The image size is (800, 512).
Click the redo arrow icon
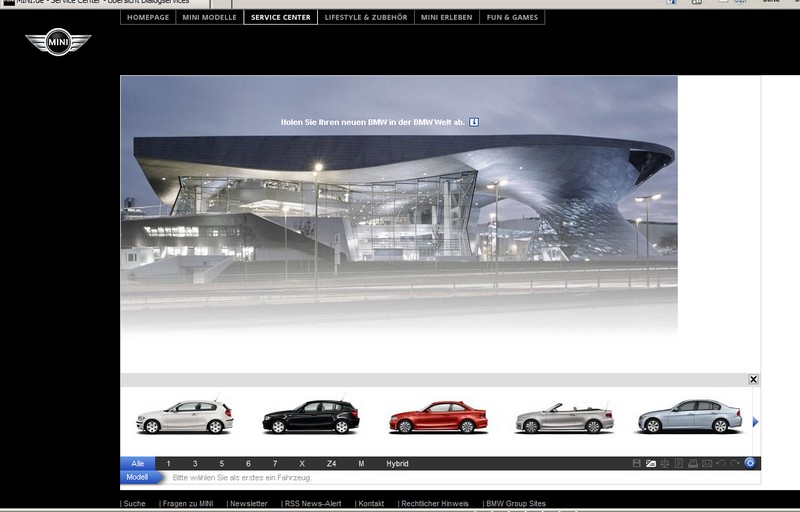coord(735,463)
